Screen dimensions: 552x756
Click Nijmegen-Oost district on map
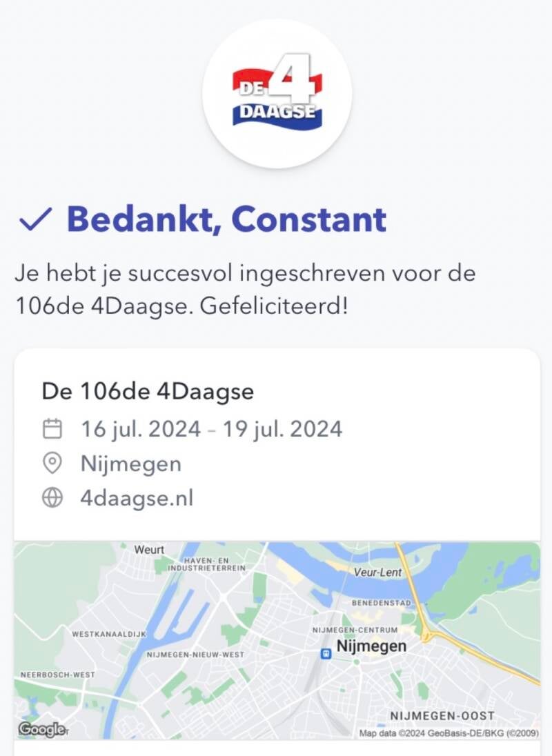point(442,716)
